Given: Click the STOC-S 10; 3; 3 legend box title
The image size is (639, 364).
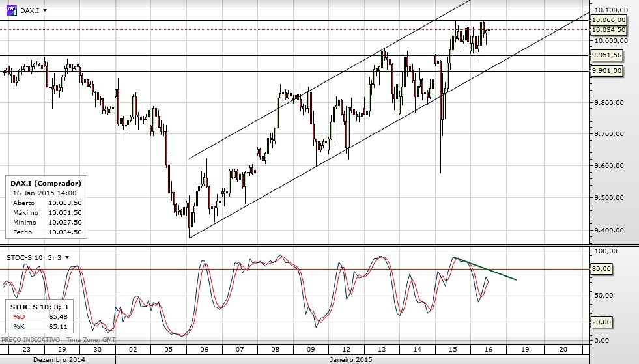Looking at the screenshot, I should [39, 307].
